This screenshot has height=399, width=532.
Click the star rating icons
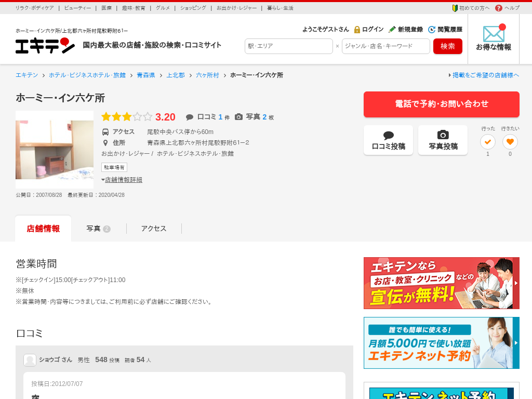(127, 117)
